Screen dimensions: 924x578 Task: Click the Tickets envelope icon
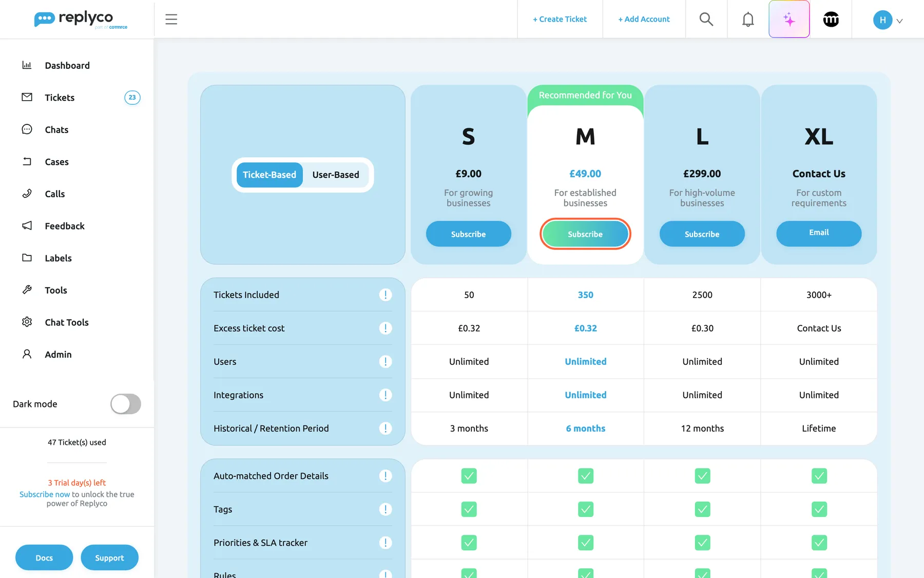[x=27, y=97]
